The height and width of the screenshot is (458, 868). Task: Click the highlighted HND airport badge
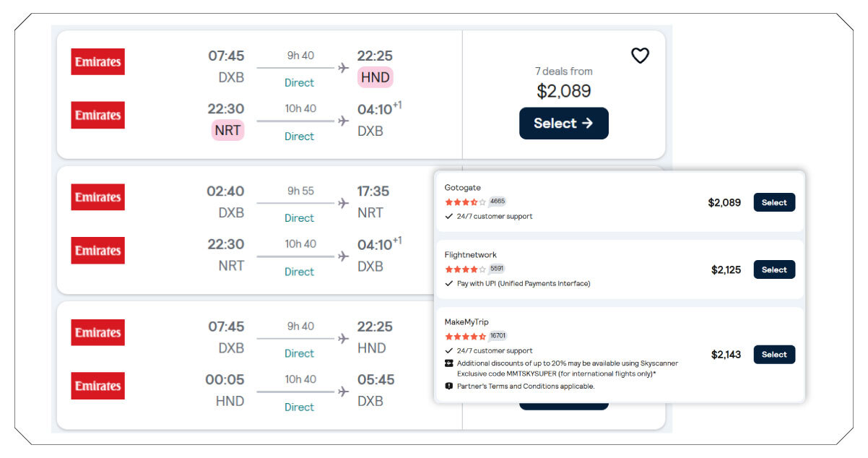pyautogui.click(x=375, y=77)
